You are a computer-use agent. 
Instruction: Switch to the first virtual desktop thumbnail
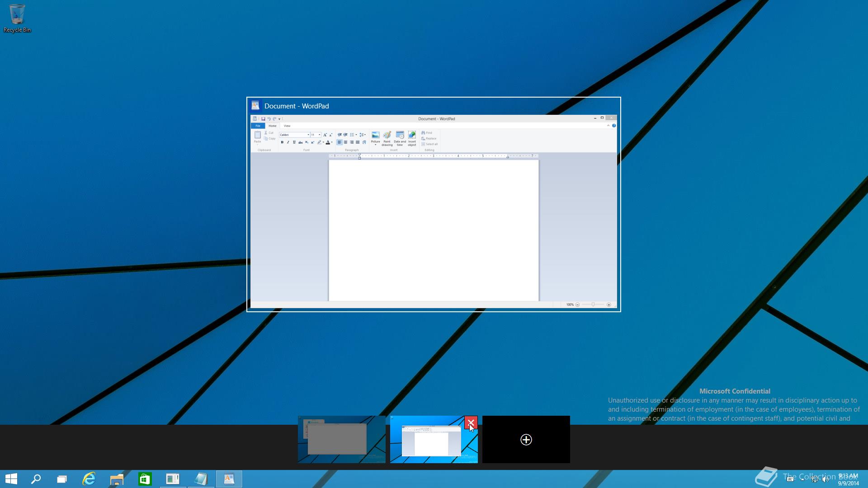(341, 439)
